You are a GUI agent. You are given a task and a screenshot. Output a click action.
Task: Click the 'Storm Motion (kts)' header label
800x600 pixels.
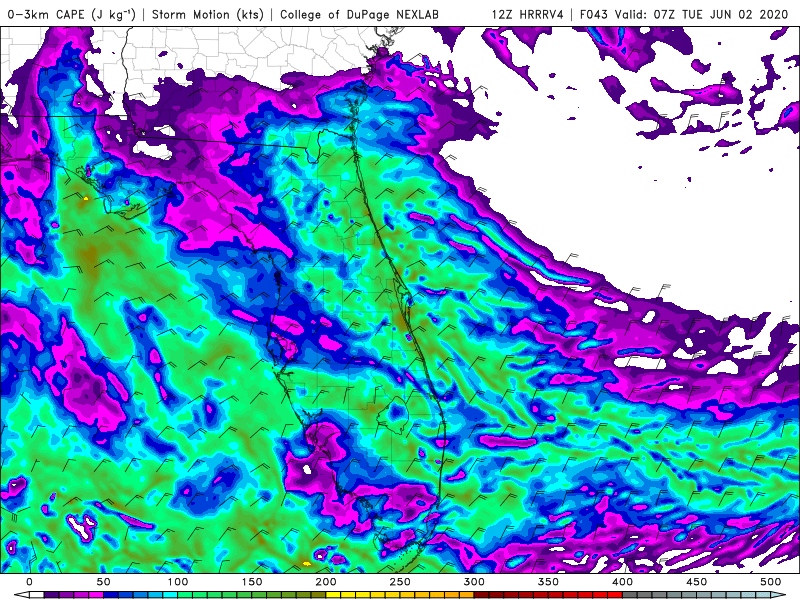[x=208, y=14]
